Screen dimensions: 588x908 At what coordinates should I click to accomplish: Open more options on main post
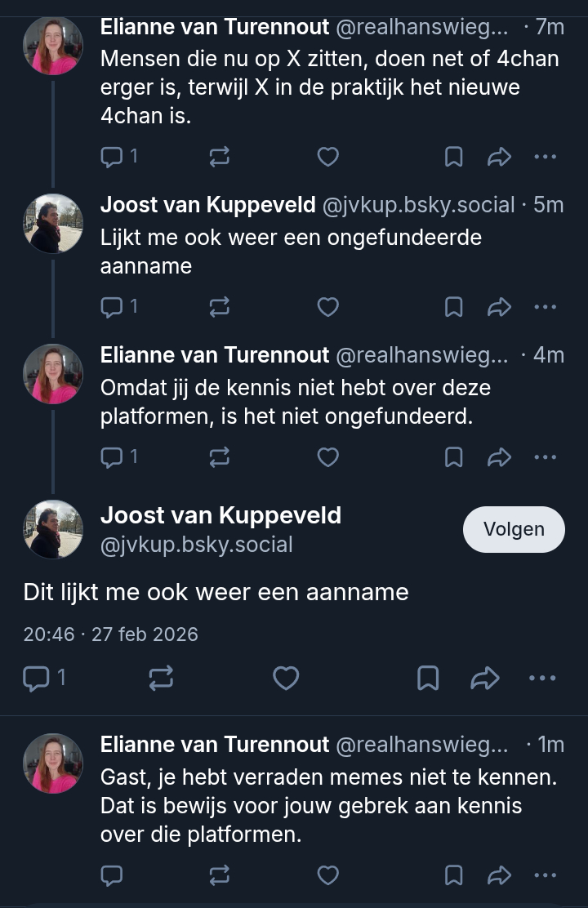pyautogui.click(x=542, y=678)
